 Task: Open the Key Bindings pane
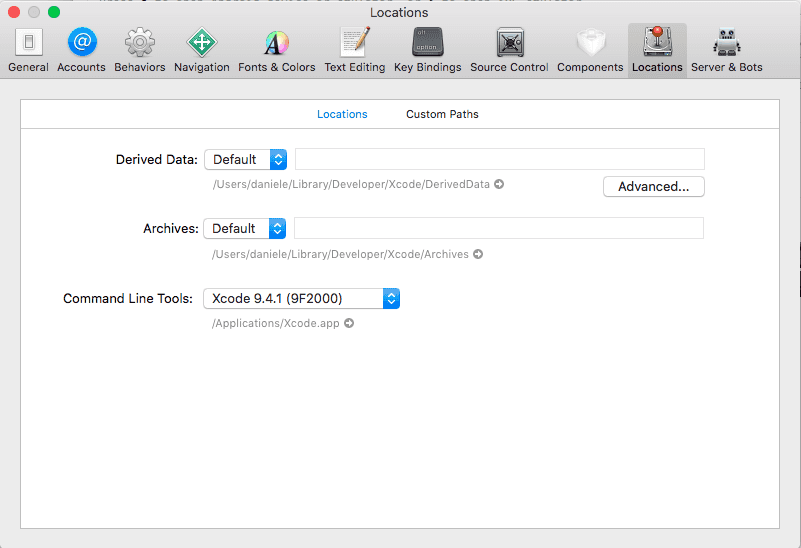coord(428,50)
